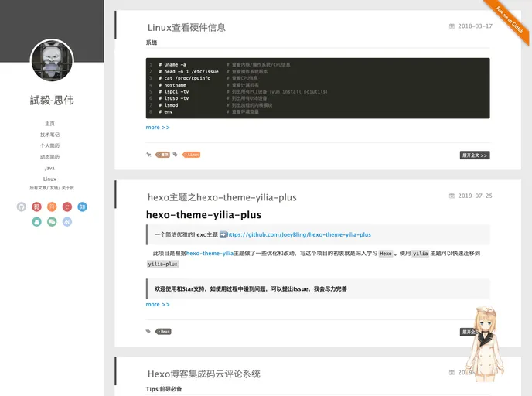Image resolution: width=532 pixels, height=396 pixels.
Task: Click code line 'hostname'
Action: click(172, 85)
